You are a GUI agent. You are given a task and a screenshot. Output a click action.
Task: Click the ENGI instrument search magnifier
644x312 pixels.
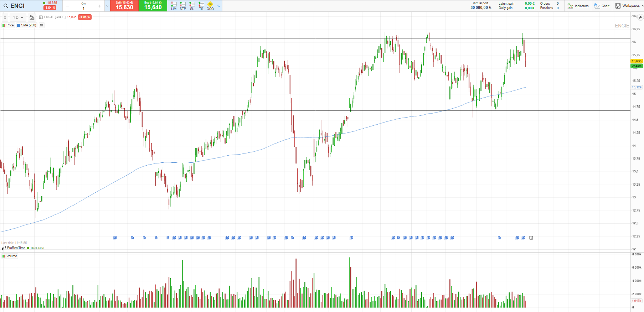(6, 6)
